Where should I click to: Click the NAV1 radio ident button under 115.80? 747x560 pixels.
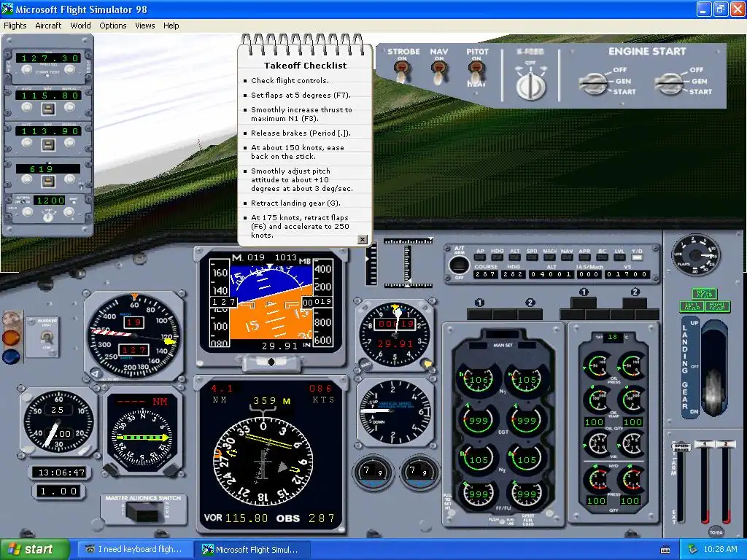(x=47, y=109)
